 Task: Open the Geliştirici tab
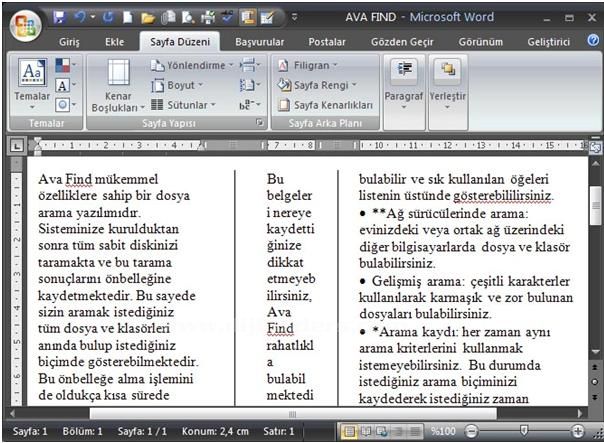[x=549, y=42]
